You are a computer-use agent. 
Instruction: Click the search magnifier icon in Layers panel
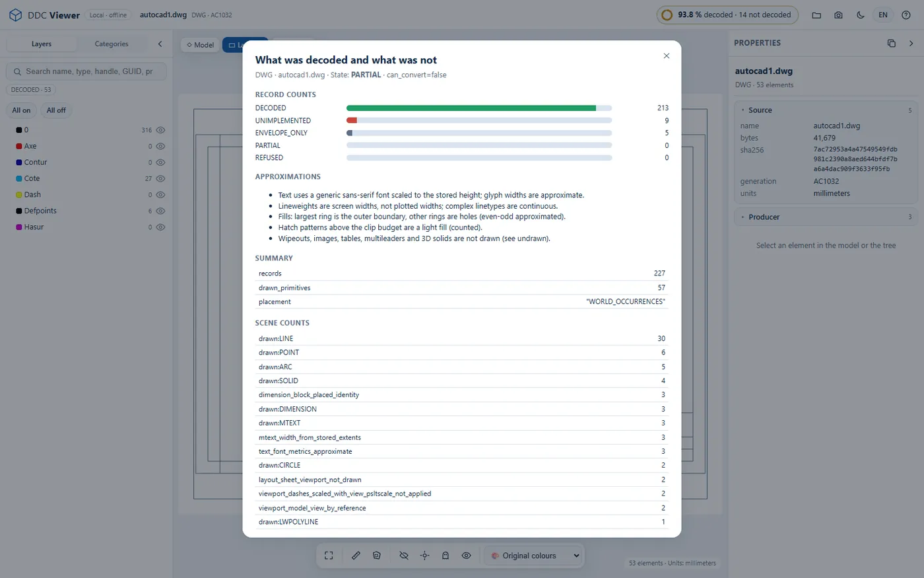point(16,71)
